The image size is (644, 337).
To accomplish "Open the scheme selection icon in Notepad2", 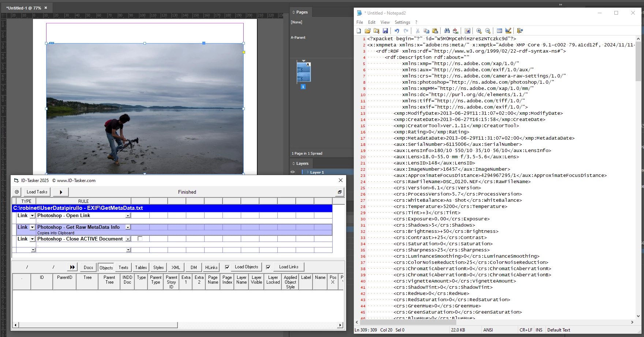I will [x=499, y=31].
